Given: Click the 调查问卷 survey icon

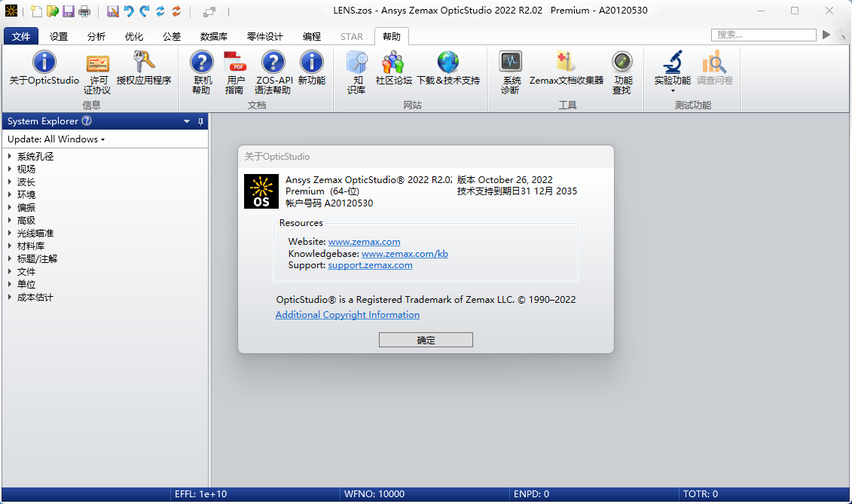Looking at the screenshot, I should tap(715, 68).
